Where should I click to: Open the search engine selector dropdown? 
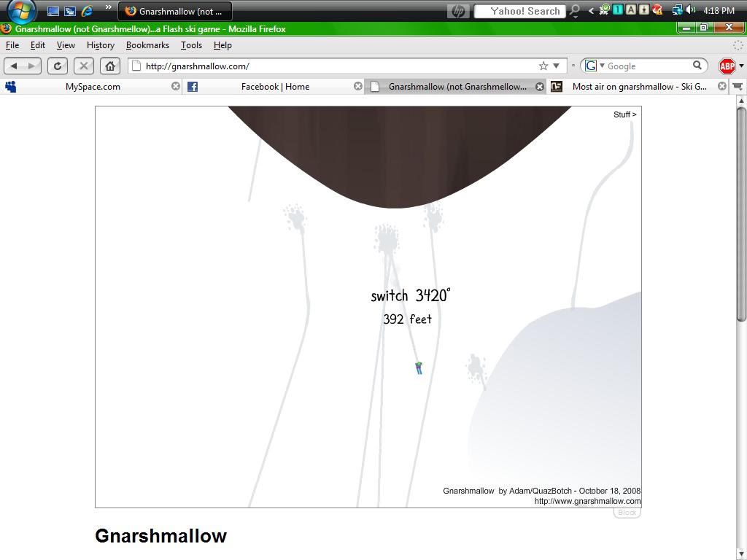coord(595,66)
